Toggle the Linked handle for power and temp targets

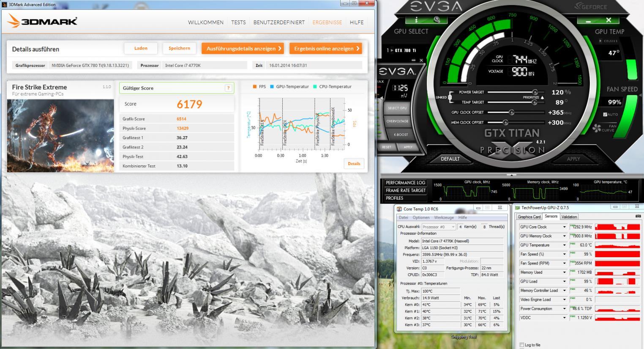(x=450, y=97)
